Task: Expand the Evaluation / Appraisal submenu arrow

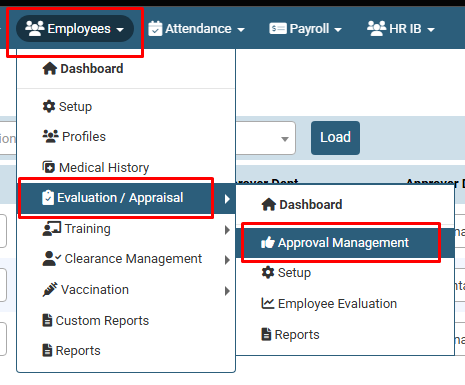Action: (x=227, y=199)
